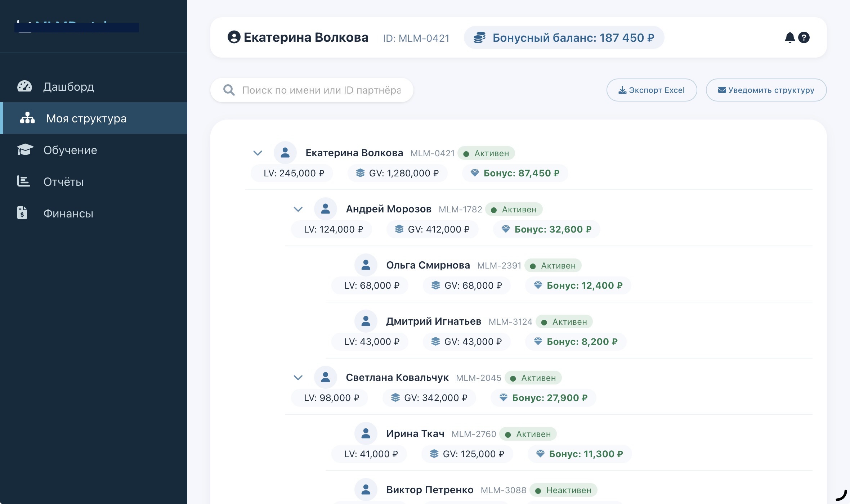850x504 pixels.
Task: Open Отчёты from sidebar menu
Action: pos(63,182)
